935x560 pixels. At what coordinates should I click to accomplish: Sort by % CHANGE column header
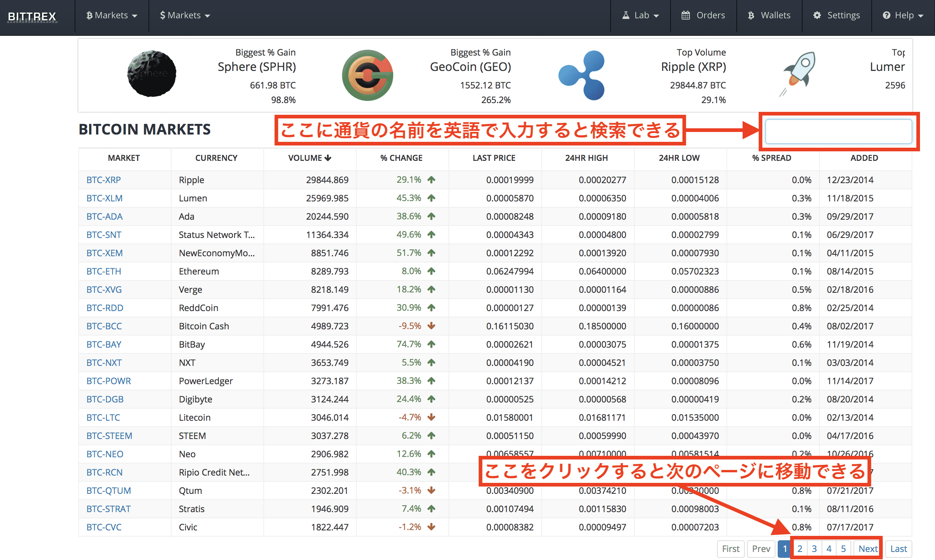point(401,158)
